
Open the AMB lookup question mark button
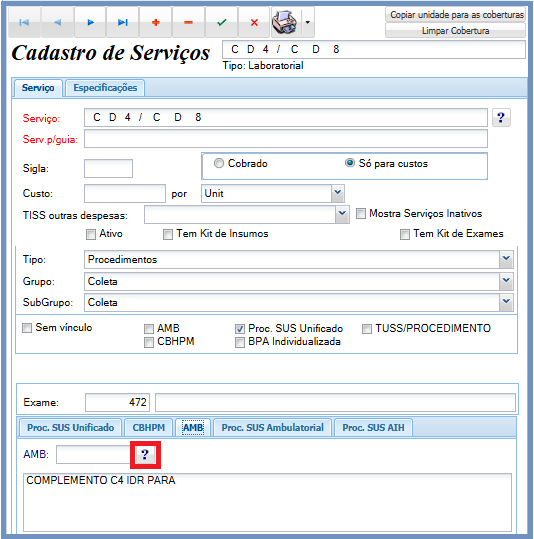(145, 454)
